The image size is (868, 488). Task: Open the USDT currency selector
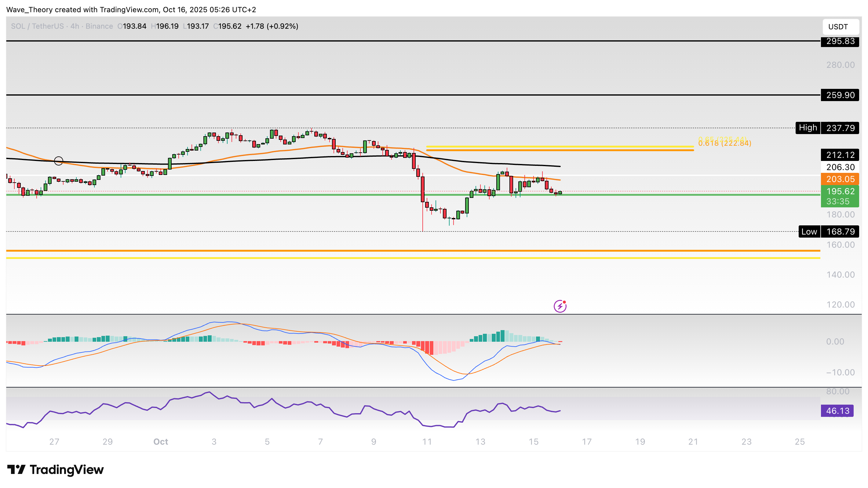pos(841,27)
